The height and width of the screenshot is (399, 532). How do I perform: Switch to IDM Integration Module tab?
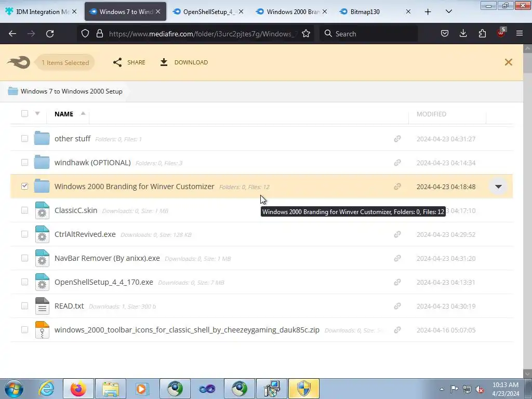41,11
